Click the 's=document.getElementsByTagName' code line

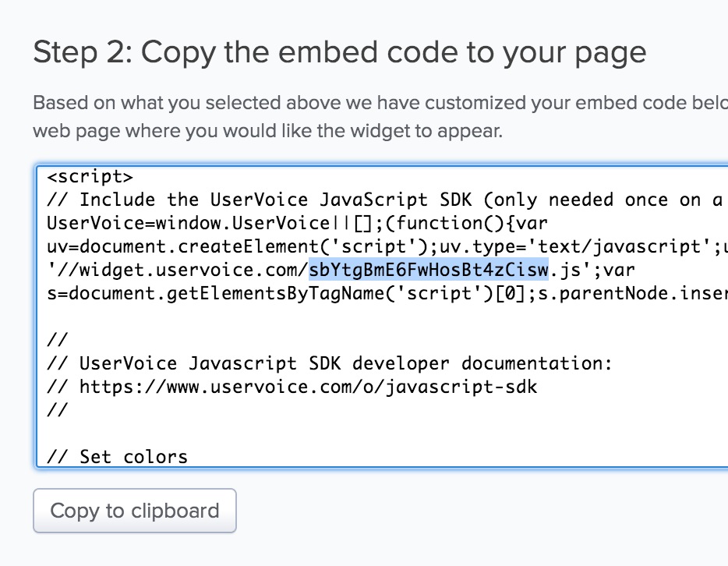(x=387, y=293)
